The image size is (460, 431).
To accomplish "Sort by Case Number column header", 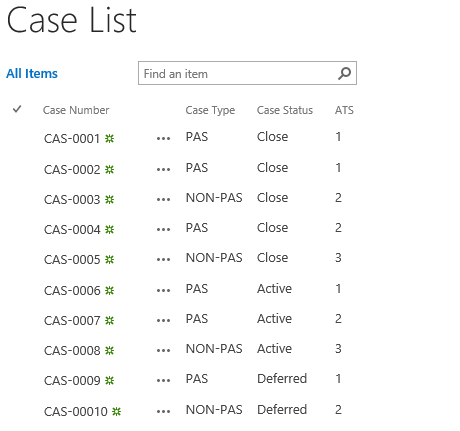I will pos(76,110).
